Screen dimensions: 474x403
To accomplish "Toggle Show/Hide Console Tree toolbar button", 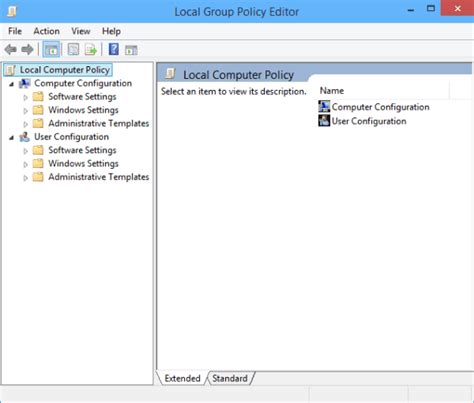I will coord(51,50).
